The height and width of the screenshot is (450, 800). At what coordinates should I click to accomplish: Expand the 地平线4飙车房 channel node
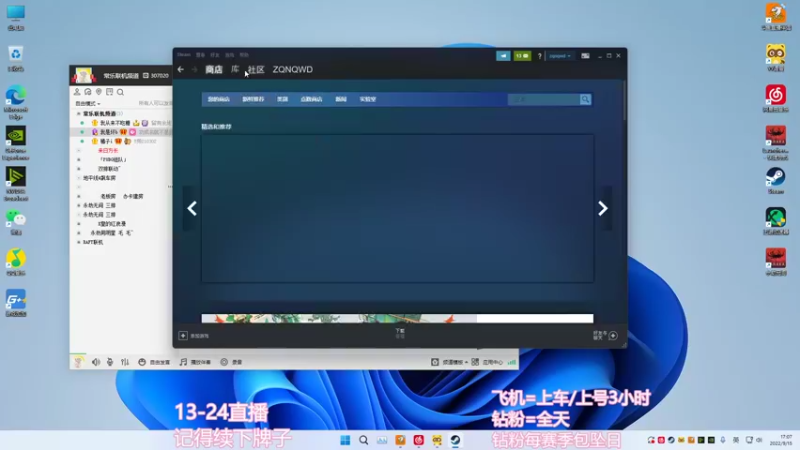coord(79,178)
